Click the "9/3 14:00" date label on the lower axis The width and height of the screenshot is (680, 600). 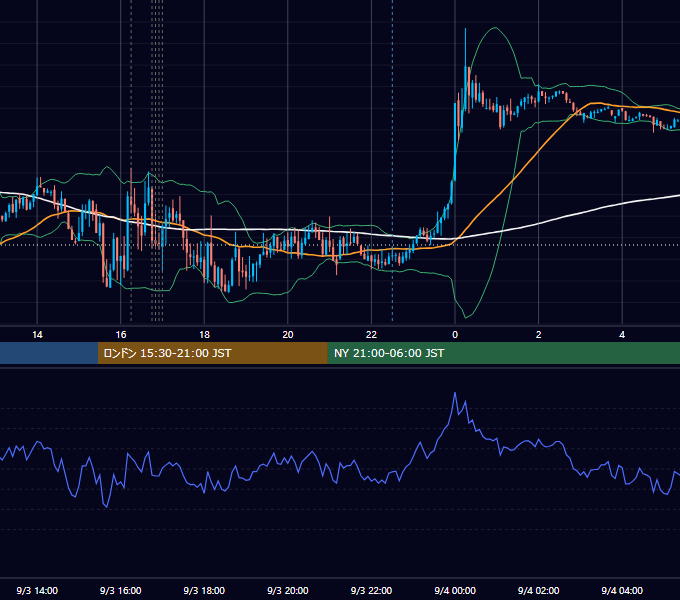click(x=37, y=591)
